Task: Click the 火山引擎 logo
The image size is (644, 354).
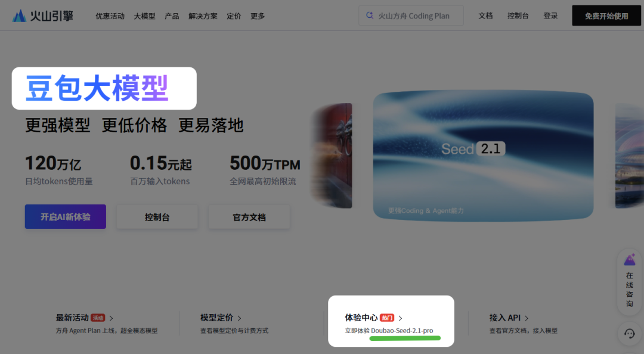Action: point(43,16)
